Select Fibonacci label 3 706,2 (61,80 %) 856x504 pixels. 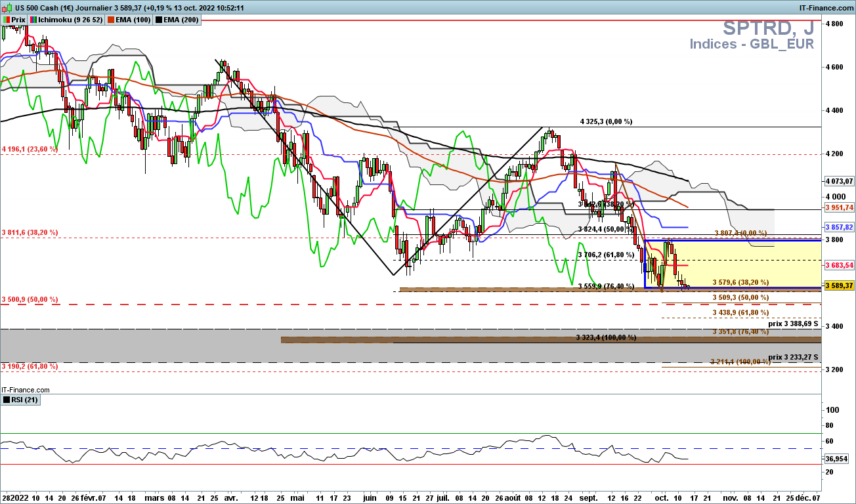click(606, 254)
